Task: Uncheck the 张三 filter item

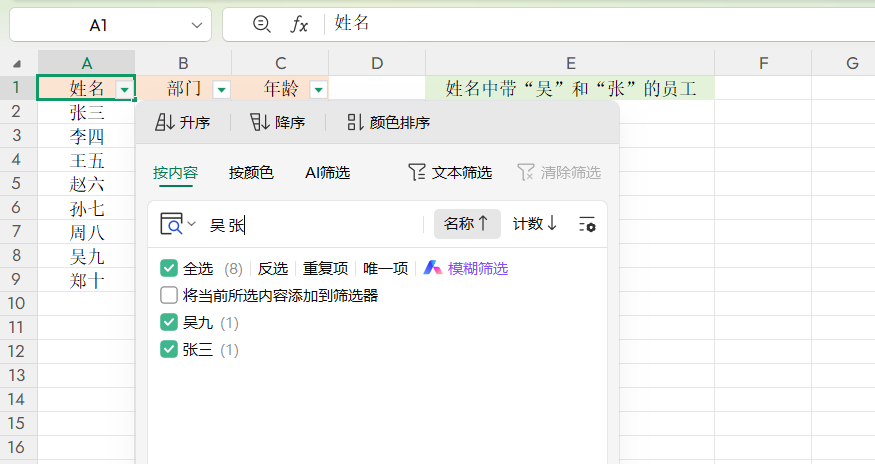Action: coord(169,349)
